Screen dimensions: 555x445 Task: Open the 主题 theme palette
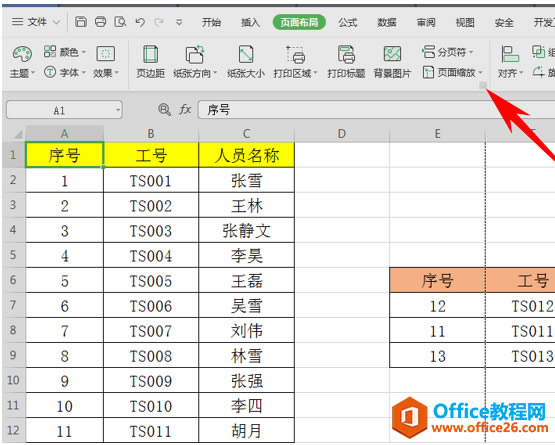(22, 62)
